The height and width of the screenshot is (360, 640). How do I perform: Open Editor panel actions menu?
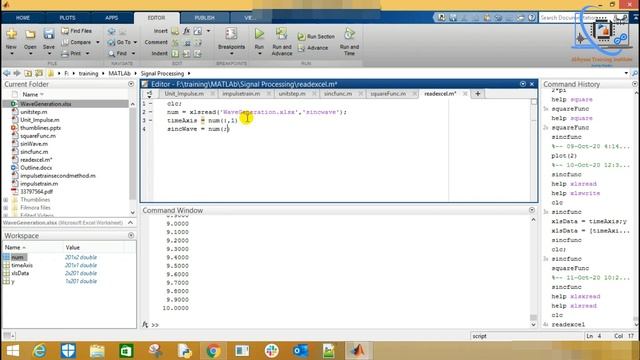point(523,84)
